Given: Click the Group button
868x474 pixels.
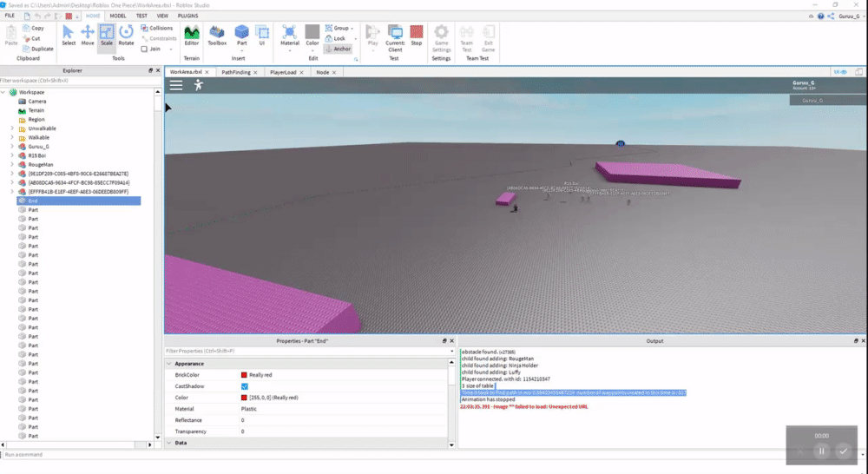Looking at the screenshot, I should point(337,28).
